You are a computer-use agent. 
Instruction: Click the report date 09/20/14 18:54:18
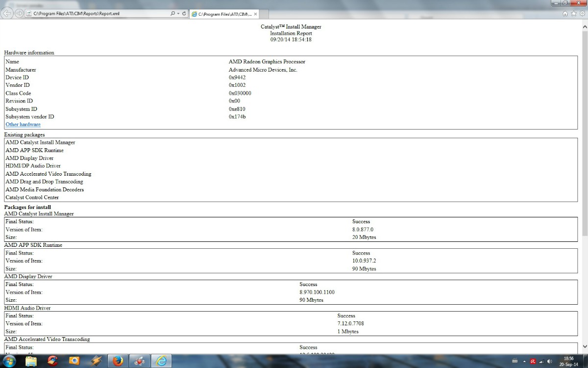click(291, 40)
